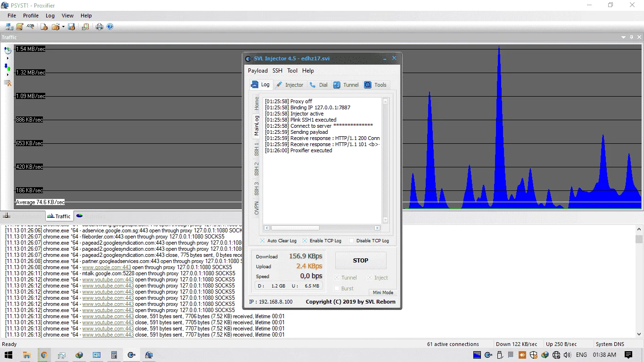
Task: Click the SVL log vertical scroll-up arrow
Action: point(385,101)
